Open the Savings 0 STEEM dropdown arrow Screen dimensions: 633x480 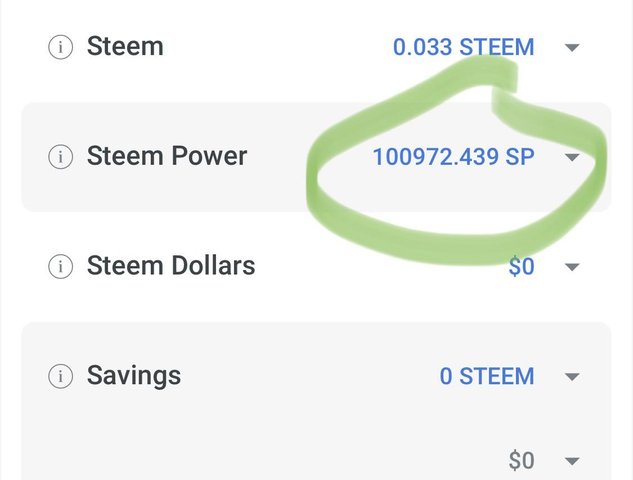[x=572, y=377]
